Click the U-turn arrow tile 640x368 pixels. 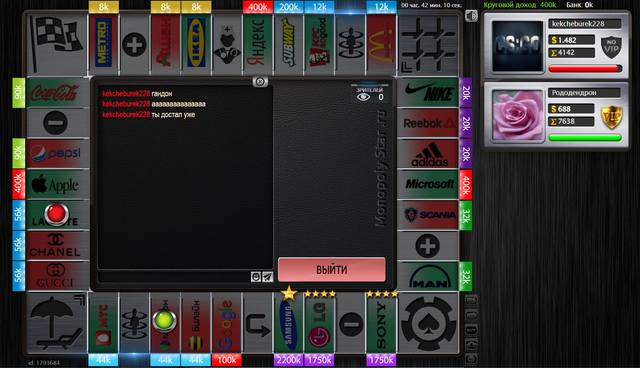tap(258, 323)
